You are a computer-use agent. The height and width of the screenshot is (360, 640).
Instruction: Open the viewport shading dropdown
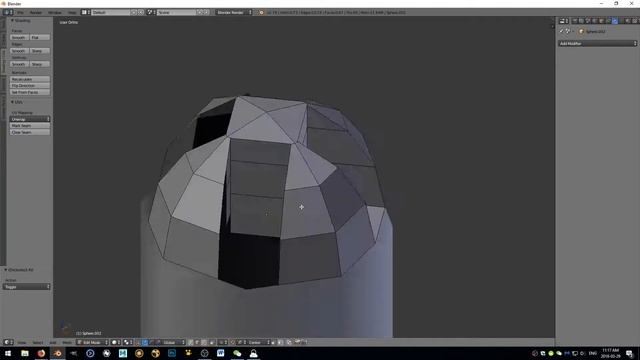116,342
